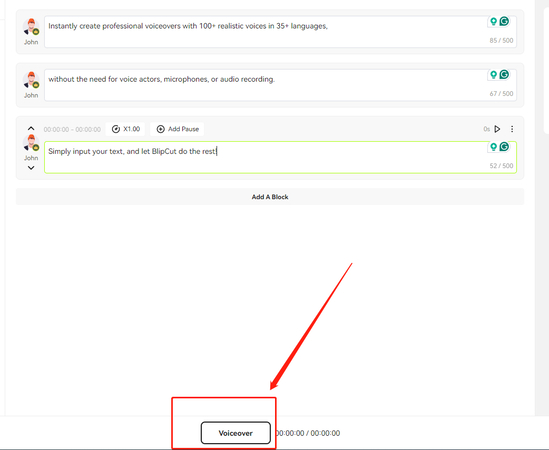Open Grammarly icon in first text block
Viewport: 549px width, 450px height.
[x=504, y=21]
